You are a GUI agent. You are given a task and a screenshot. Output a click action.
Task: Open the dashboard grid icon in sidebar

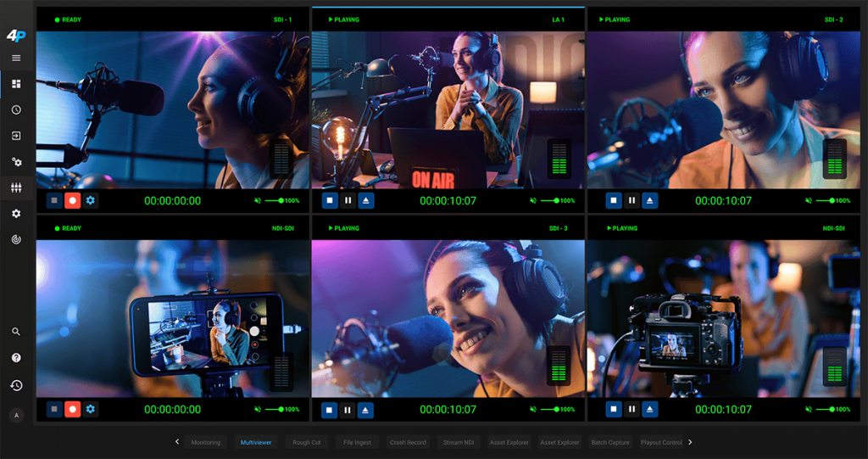16,84
